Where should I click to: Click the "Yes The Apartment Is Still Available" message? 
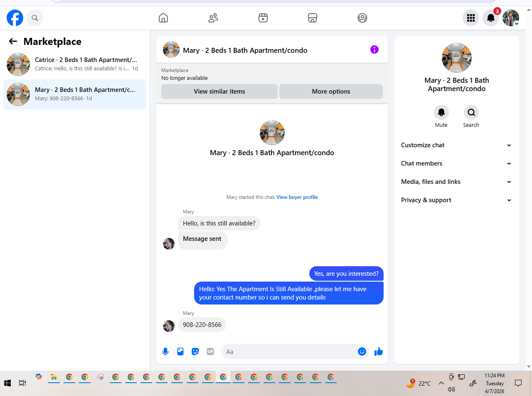coord(289,293)
